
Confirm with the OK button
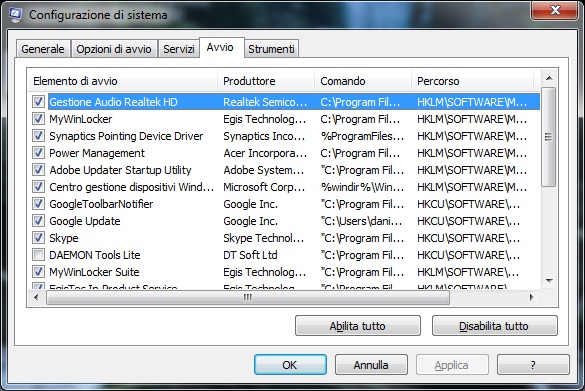pos(290,365)
